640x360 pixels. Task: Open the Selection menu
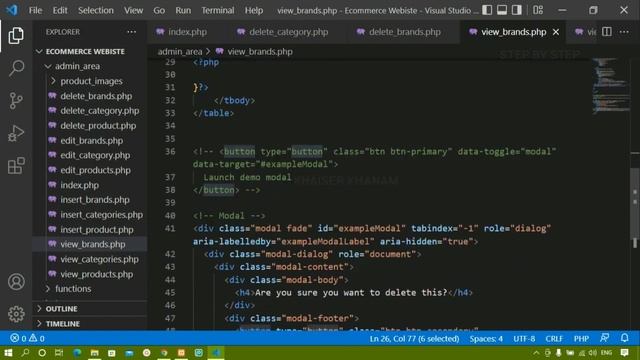point(96,10)
